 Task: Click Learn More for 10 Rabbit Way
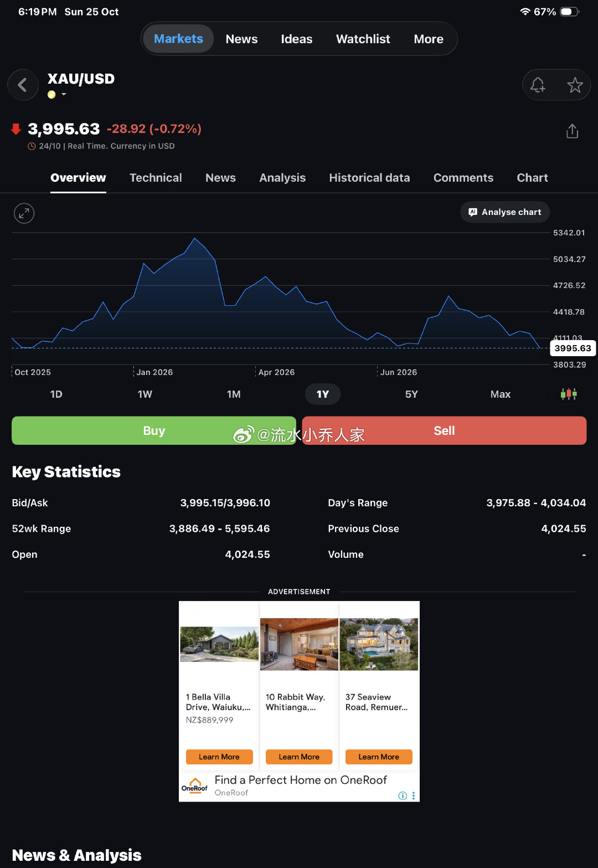click(x=299, y=757)
